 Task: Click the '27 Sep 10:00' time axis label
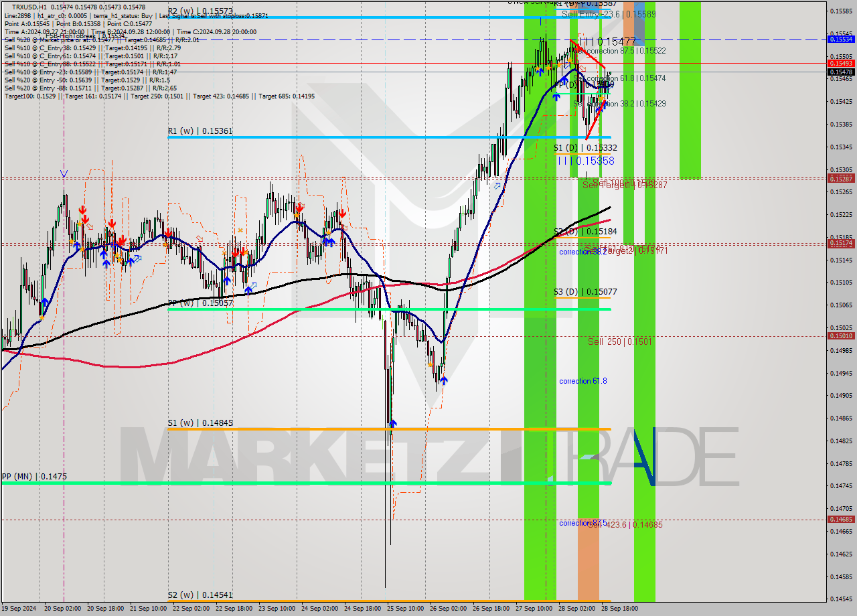pos(534,609)
